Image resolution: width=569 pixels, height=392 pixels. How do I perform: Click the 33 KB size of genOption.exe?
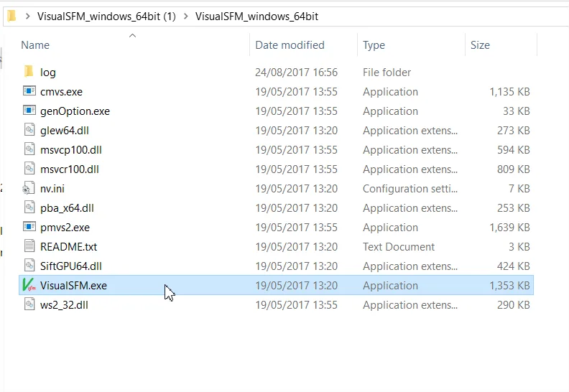click(x=517, y=111)
